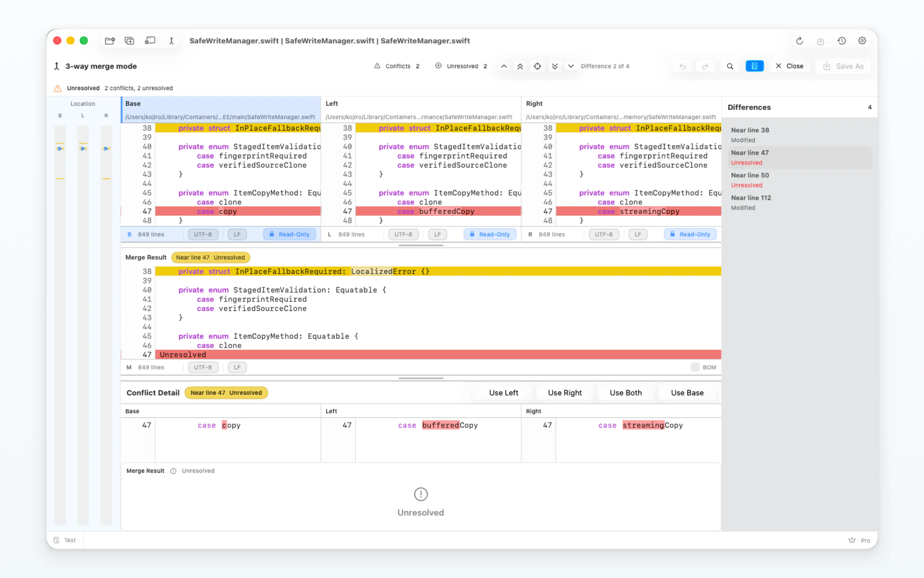924x578 pixels.
Task: Click Near line 47 badge beside Merge Result
Action: coord(210,258)
